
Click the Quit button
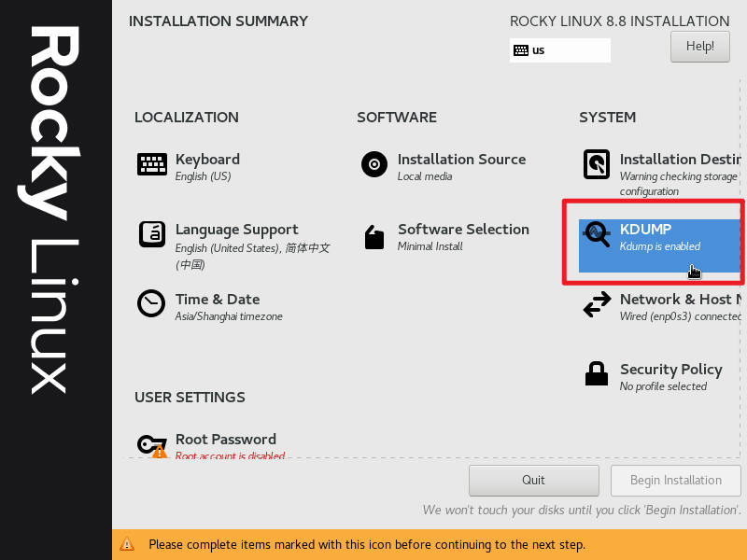[x=533, y=480]
